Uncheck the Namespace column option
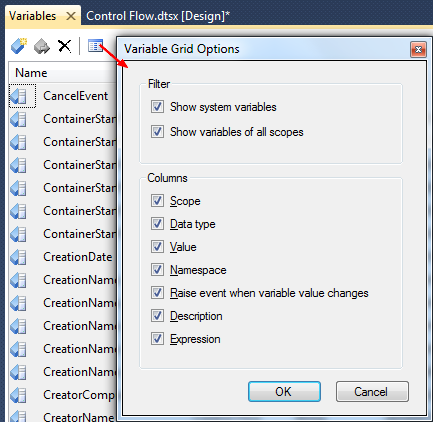Image resolution: width=433 pixels, height=422 pixels. [x=157, y=270]
